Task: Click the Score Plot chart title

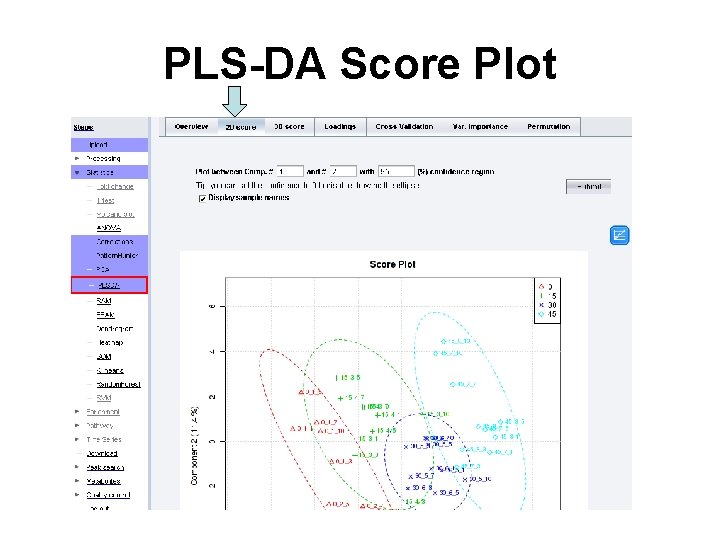Action: click(393, 264)
